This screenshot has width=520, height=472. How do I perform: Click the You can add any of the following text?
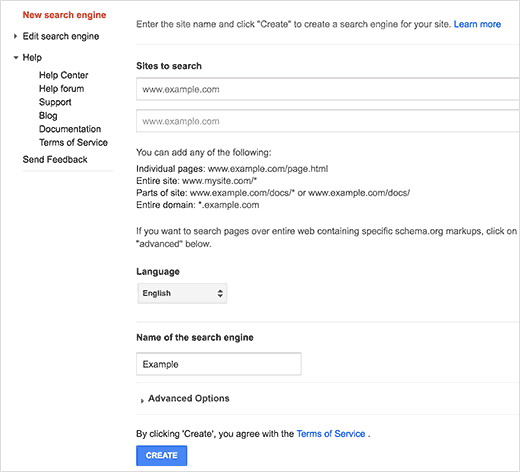pos(204,153)
